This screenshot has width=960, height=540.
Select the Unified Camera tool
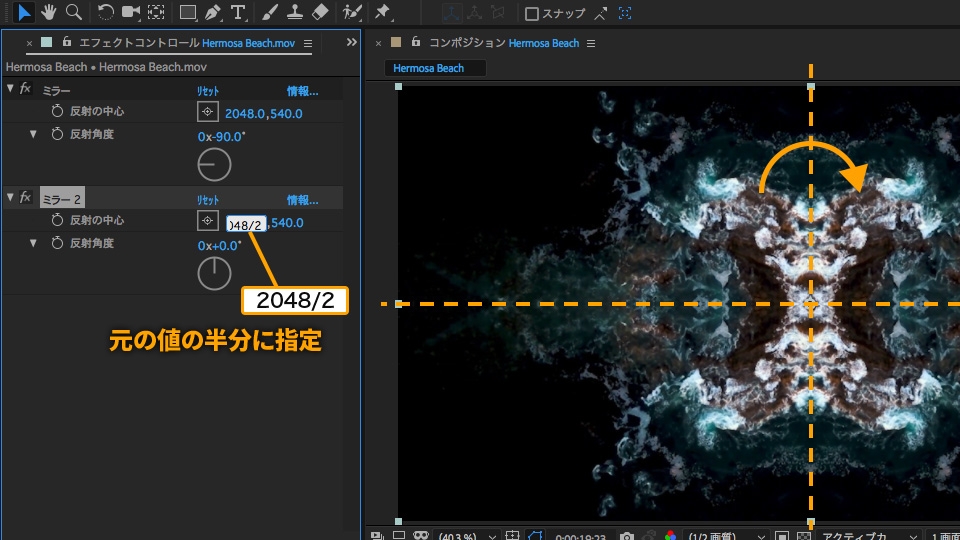[130, 12]
